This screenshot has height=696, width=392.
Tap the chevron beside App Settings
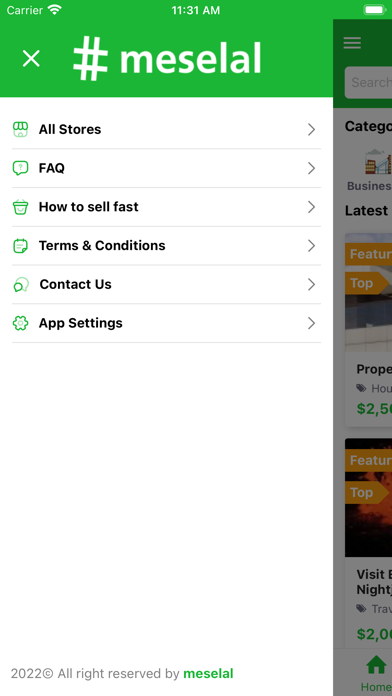point(312,323)
